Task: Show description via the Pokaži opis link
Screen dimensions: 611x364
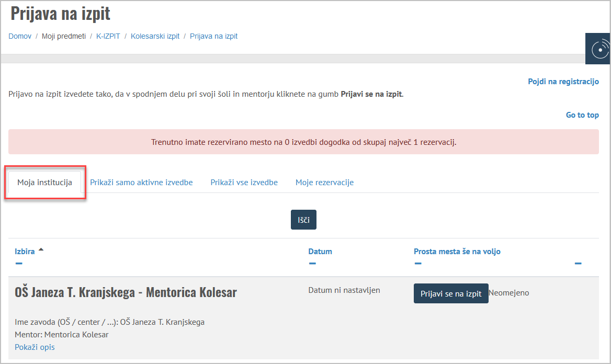Action: (35, 347)
